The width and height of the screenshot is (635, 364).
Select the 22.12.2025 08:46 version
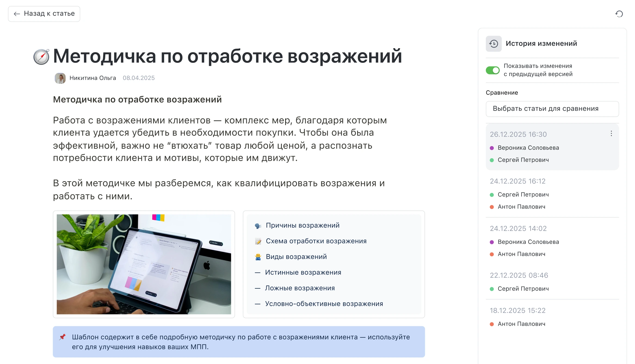point(519,275)
